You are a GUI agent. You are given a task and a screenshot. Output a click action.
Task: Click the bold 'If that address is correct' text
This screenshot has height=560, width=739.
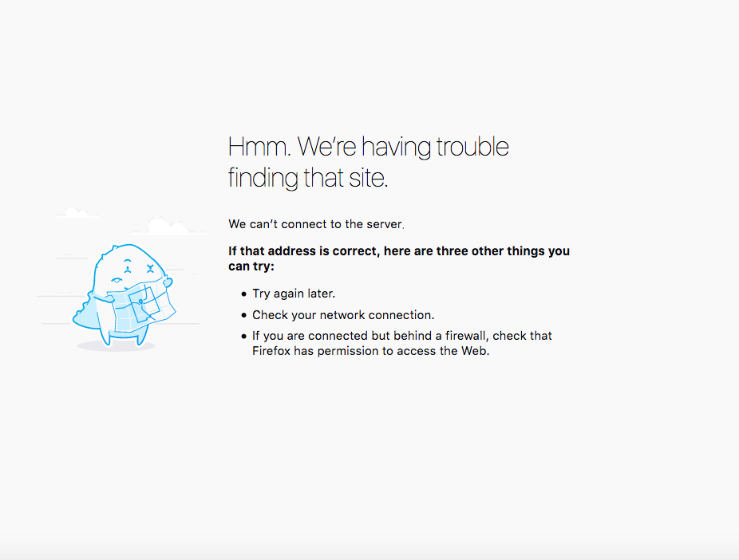tap(399, 258)
